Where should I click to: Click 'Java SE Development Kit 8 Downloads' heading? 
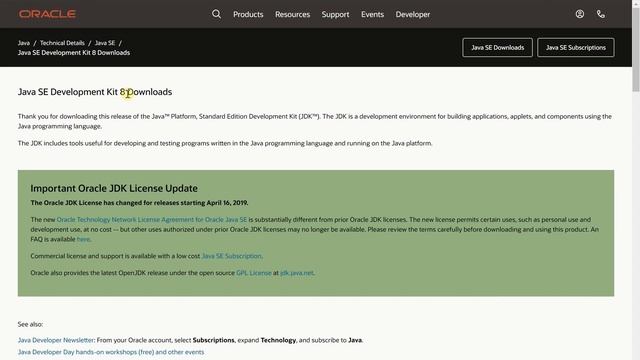click(95, 92)
